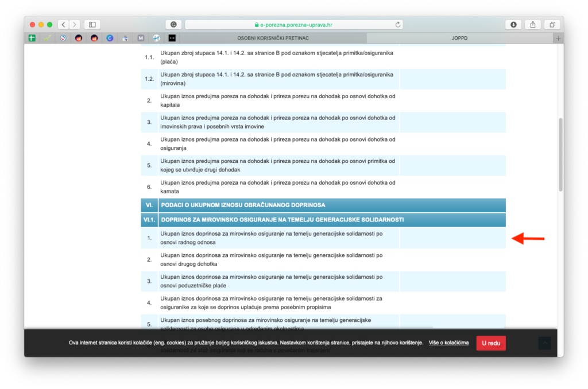Accept cookies with U redu button
The image size is (588, 389).
tap(490, 343)
